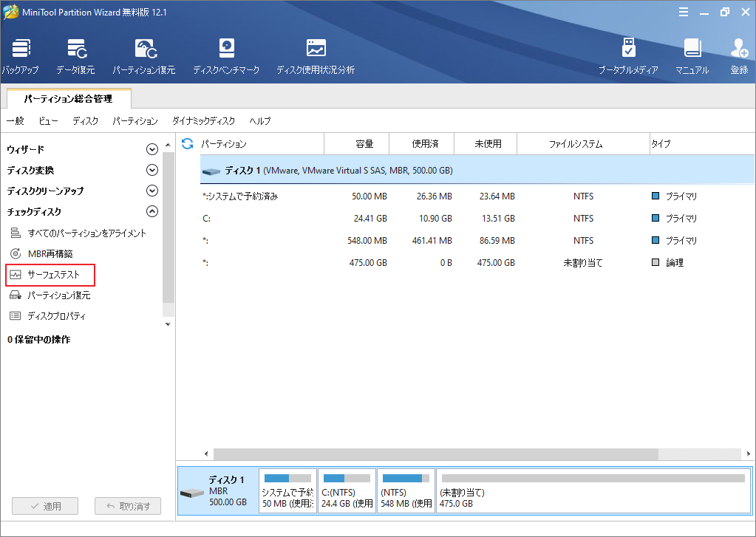Open ディスクプロパティ disk properties
Viewport: 756px width, 537px height.
point(48,315)
